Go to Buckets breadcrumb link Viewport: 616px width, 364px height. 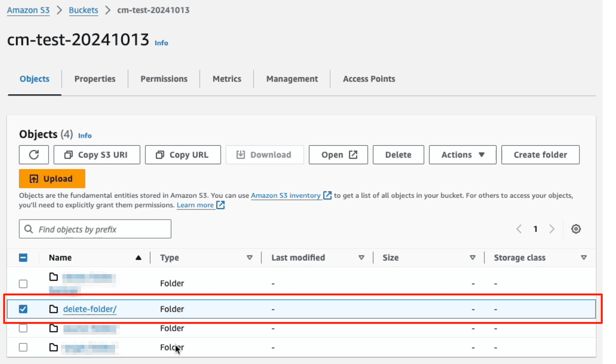(x=83, y=10)
